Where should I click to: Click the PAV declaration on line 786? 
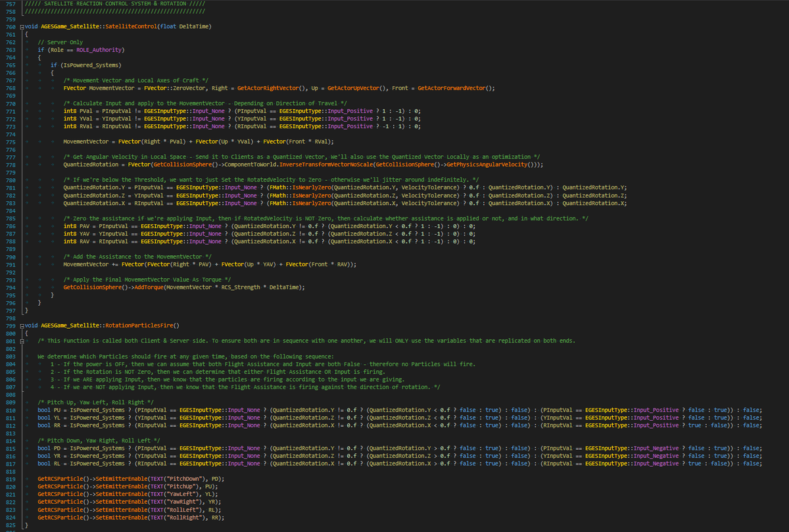[77, 226]
